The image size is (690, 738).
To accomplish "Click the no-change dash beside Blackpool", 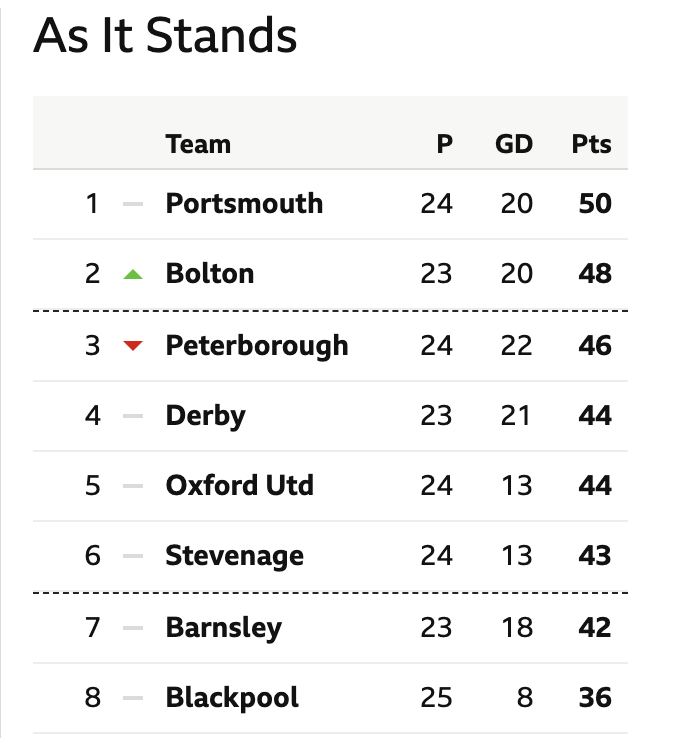I will point(133,698).
